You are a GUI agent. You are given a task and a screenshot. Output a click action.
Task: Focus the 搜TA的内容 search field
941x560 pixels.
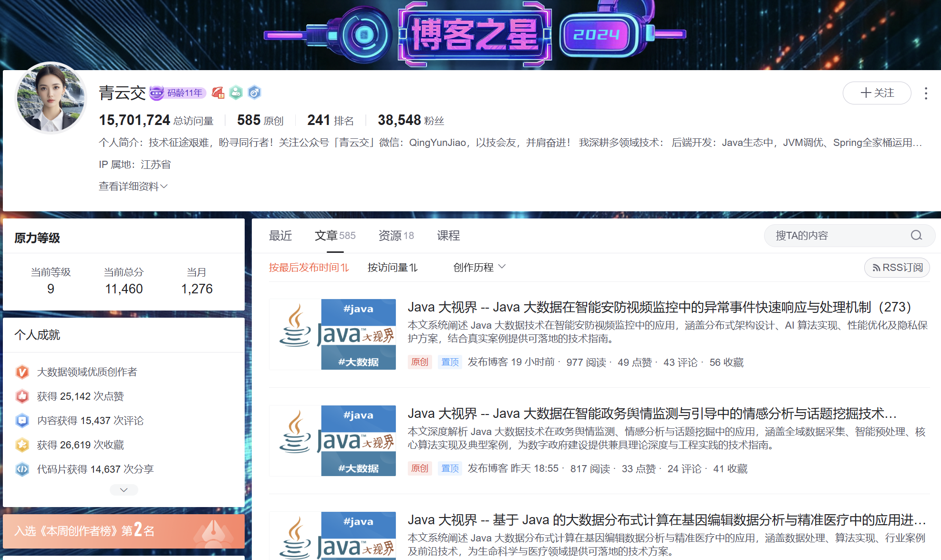coord(849,236)
